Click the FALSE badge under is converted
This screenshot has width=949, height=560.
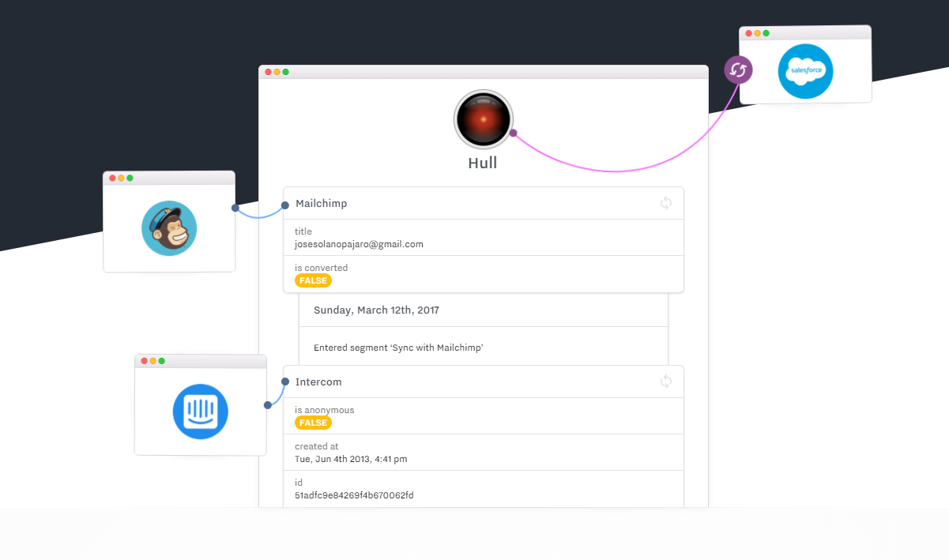pos(313,280)
